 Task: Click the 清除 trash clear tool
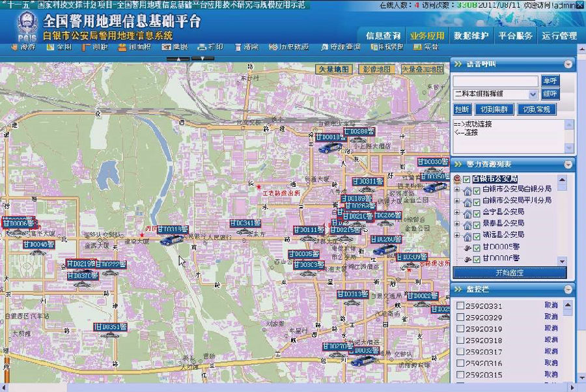[246, 47]
